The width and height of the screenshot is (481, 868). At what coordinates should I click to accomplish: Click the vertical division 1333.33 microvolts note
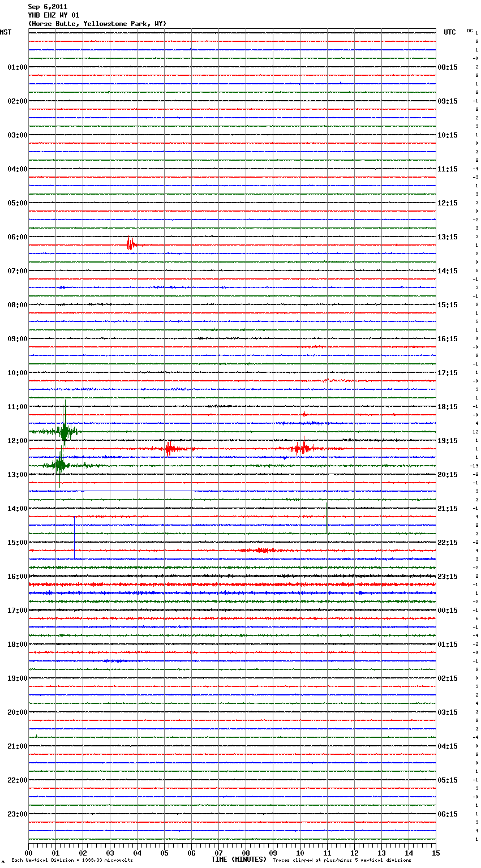point(72,861)
